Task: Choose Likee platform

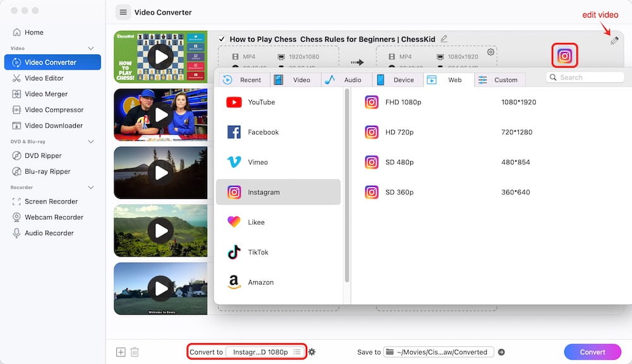Action: (x=278, y=222)
